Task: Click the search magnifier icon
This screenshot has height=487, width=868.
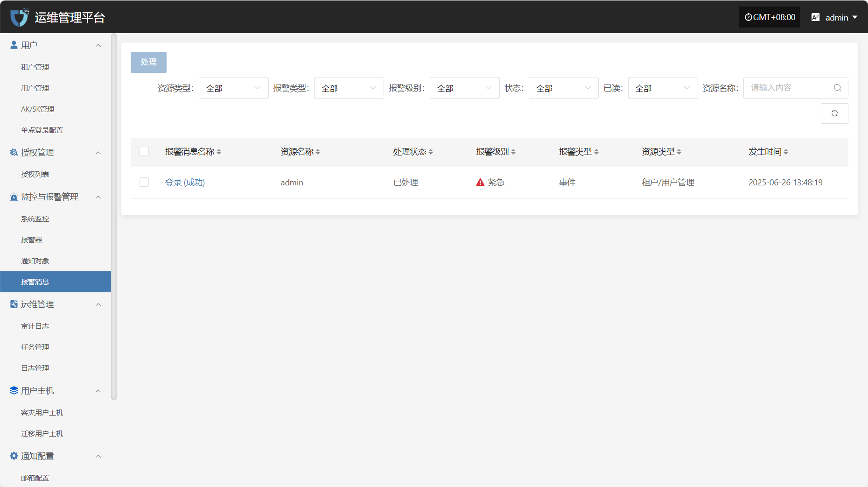Action: 838,88
